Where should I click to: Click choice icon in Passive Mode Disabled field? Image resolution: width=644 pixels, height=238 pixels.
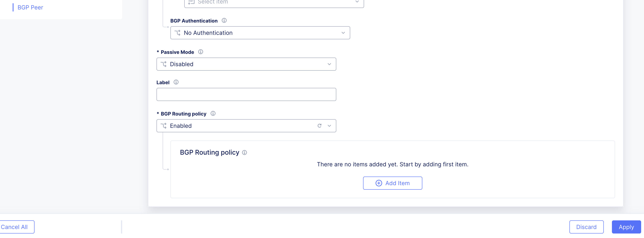163,64
